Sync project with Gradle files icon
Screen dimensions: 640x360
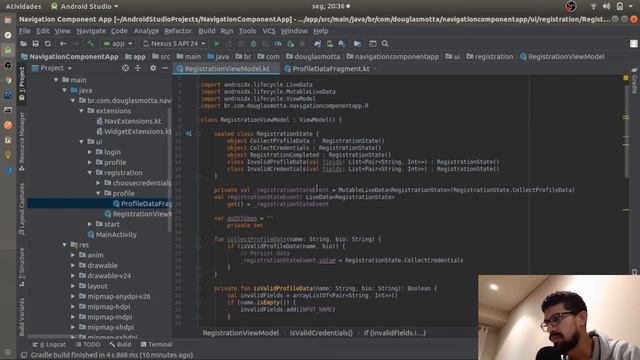tap(317, 44)
